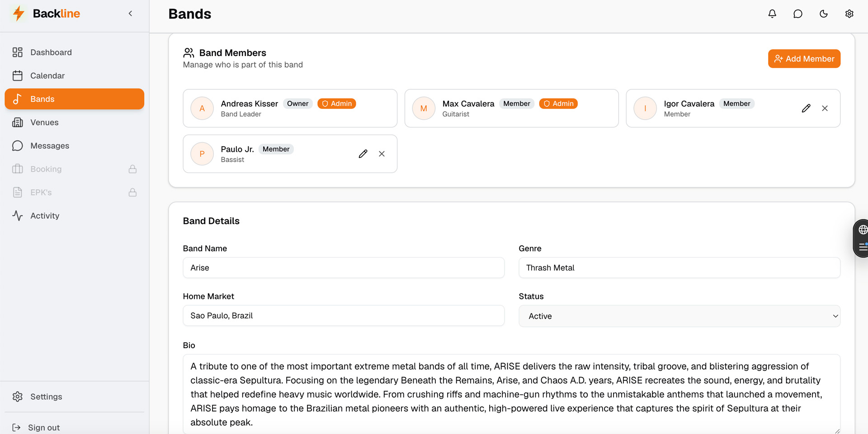Screen dimensions: 868x434
Task: Click the Admin badge on Max Cavalera
Action: (x=558, y=103)
